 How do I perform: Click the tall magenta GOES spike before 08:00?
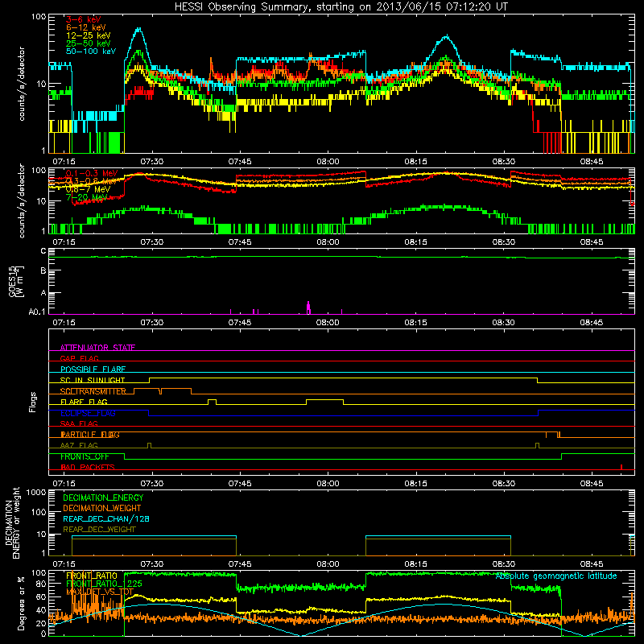[308, 308]
